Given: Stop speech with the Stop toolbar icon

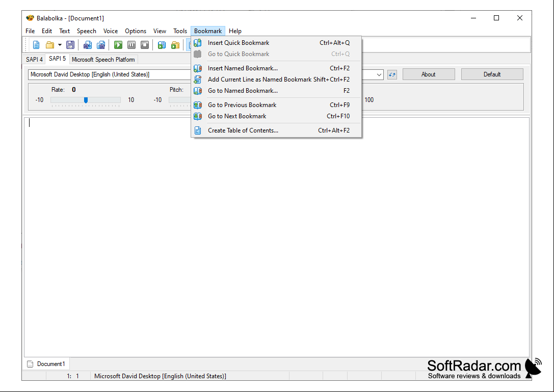Looking at the screenshot, I should [x=145, y=45].
